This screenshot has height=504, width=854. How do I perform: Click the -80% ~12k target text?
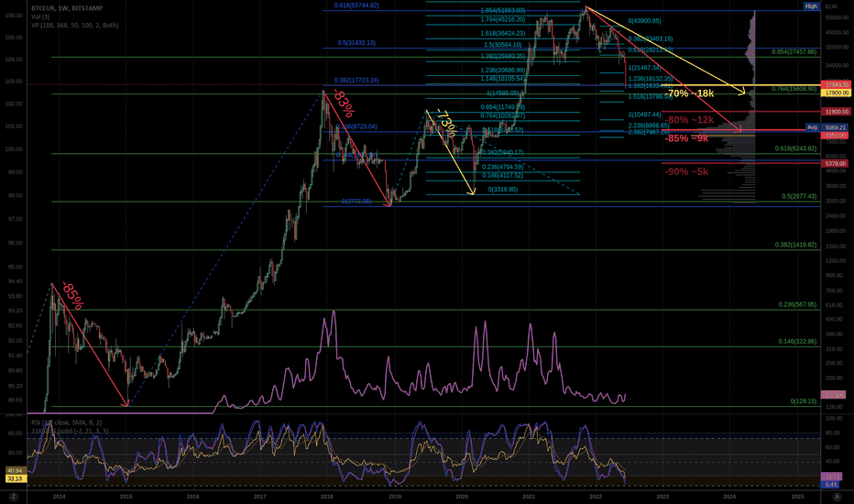tap(689, 120)
